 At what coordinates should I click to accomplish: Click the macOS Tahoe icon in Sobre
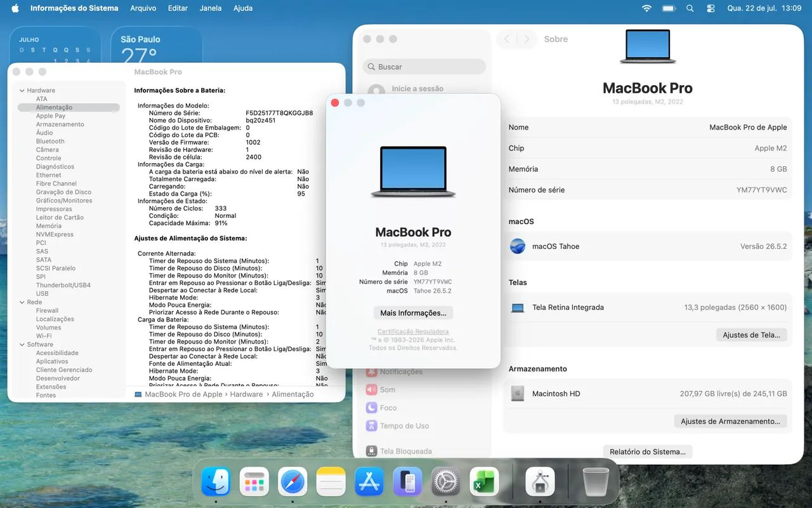[x=518, y=246]
